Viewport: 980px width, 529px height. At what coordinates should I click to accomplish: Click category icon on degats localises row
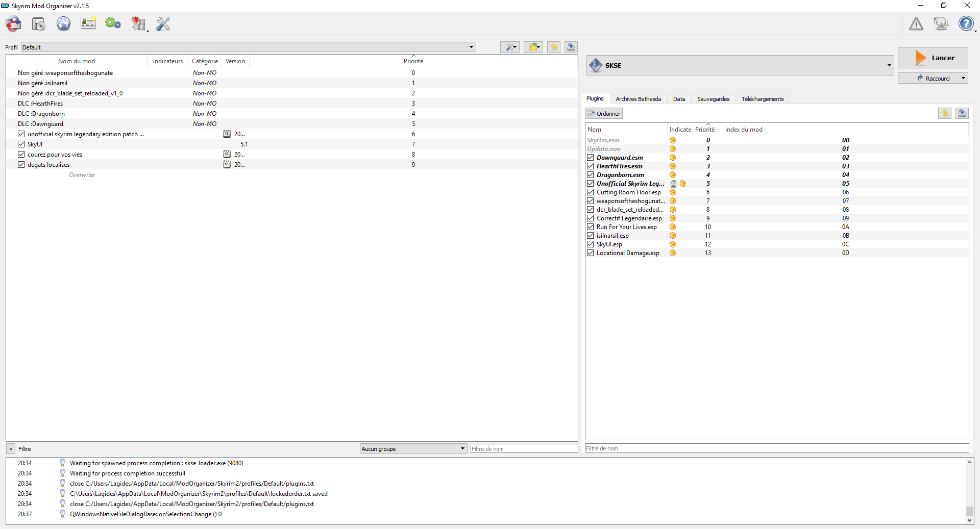(x=227, y=164)
